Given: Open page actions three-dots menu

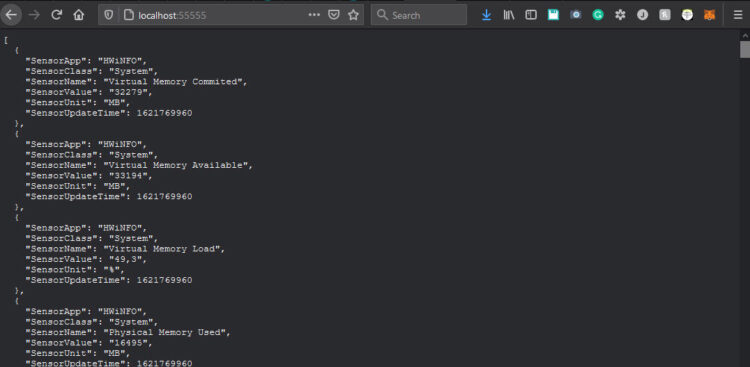Looking at the screenshot, I should 314,15.
